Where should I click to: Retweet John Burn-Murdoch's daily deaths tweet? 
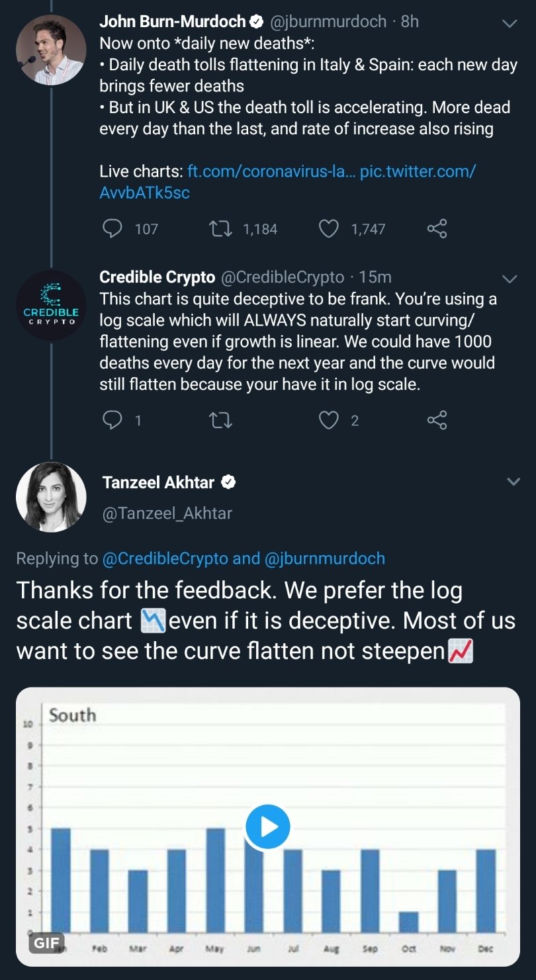(x=220, y=229)
